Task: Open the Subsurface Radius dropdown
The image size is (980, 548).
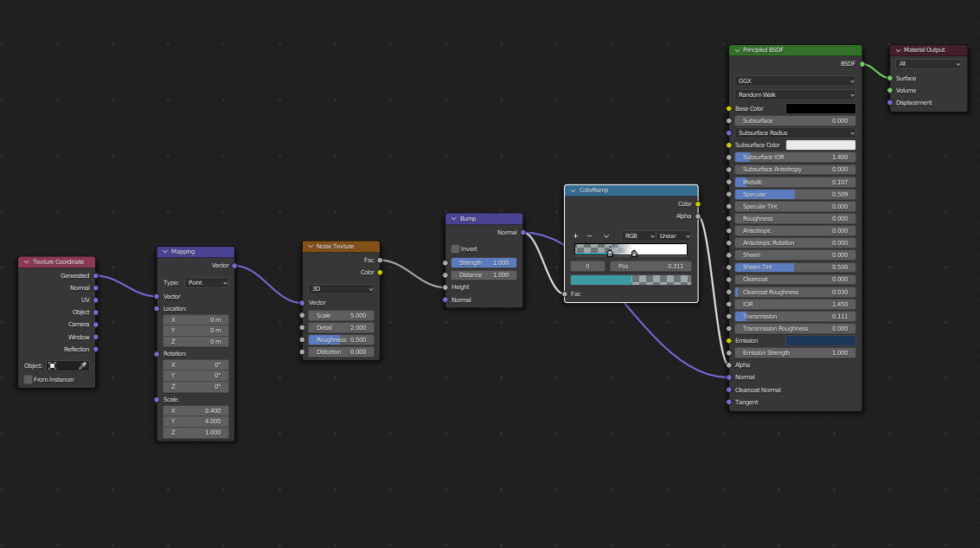Action: [x=795, y=133]
